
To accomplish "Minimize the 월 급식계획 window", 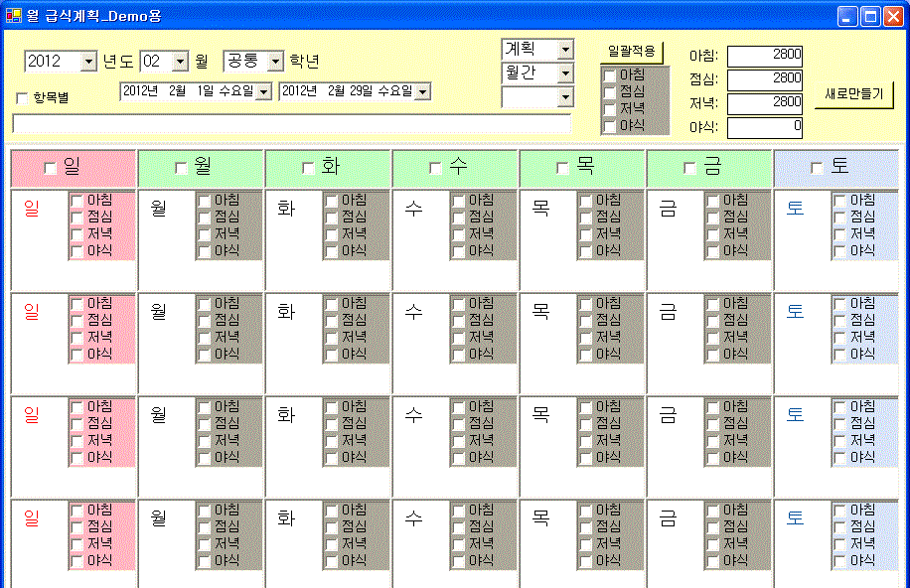I will pos(847,16).
